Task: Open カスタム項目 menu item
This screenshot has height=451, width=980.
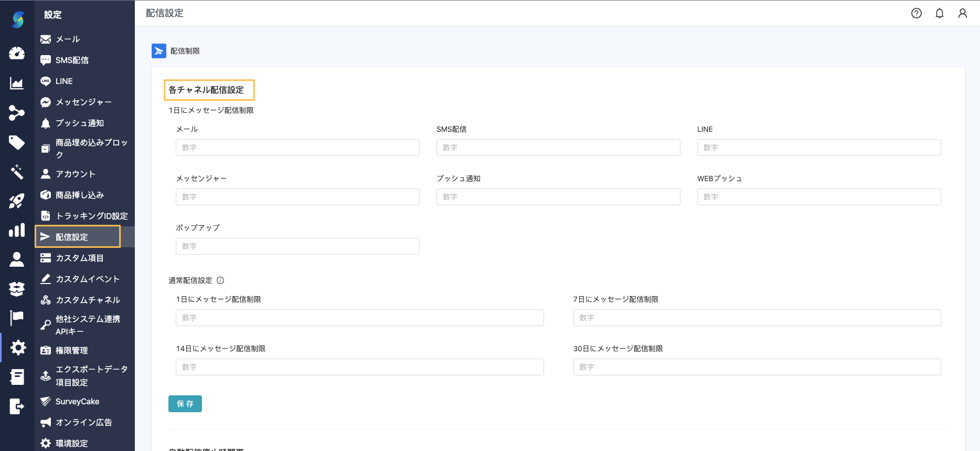Action: click(x=84, y=258)
